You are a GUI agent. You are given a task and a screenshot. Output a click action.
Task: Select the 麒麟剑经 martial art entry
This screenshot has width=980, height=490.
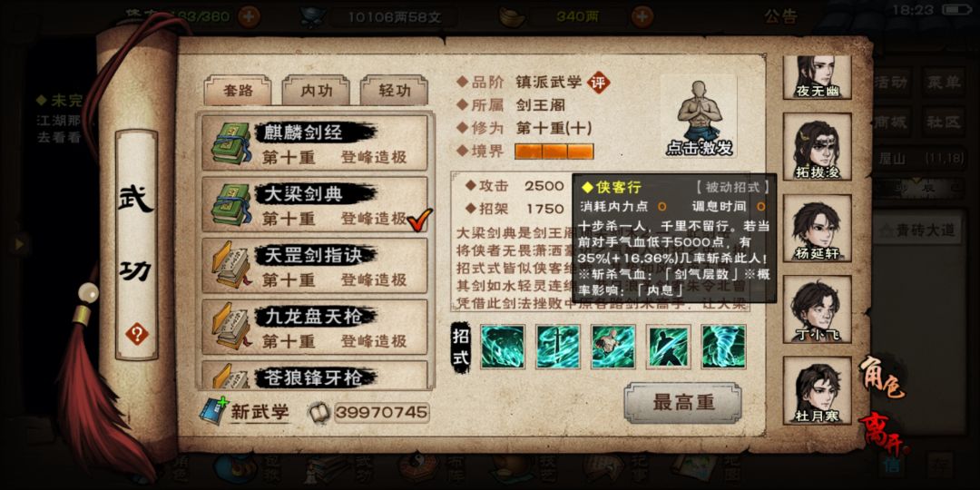(x=314, y=143)
